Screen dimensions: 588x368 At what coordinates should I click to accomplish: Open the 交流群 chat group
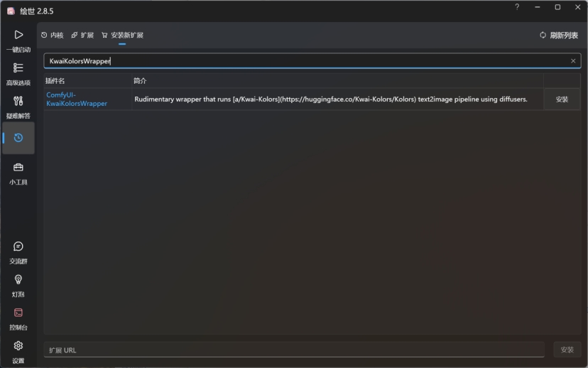[18, 253]
